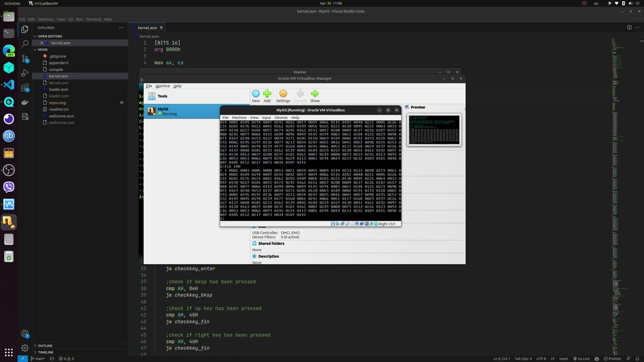Click LF line ending in the status bar

552,358
